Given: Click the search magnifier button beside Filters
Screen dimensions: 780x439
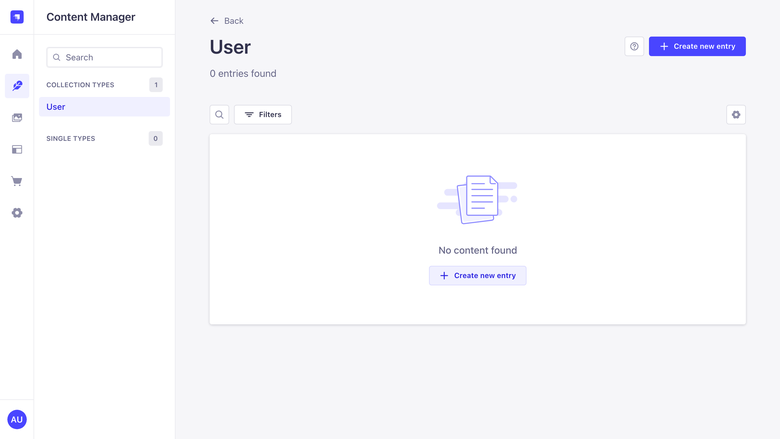Looking at the screenshot, I should [219, 115].
